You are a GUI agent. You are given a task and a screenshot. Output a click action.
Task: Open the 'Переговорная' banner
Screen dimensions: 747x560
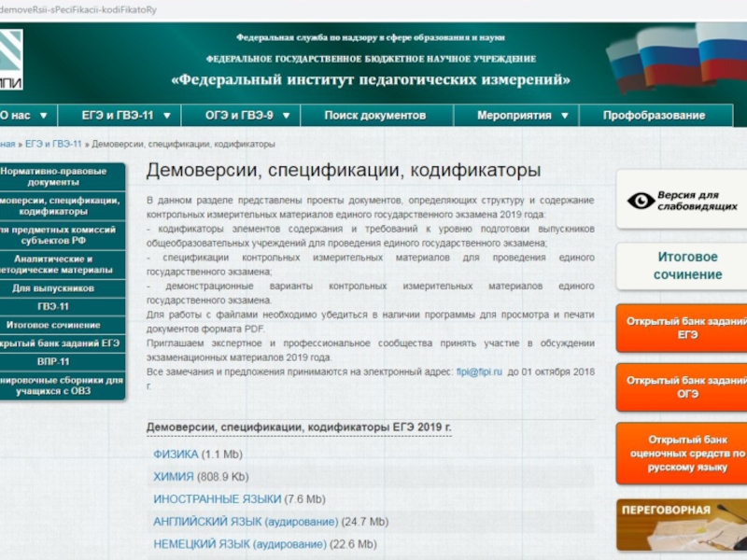(682, 525)
